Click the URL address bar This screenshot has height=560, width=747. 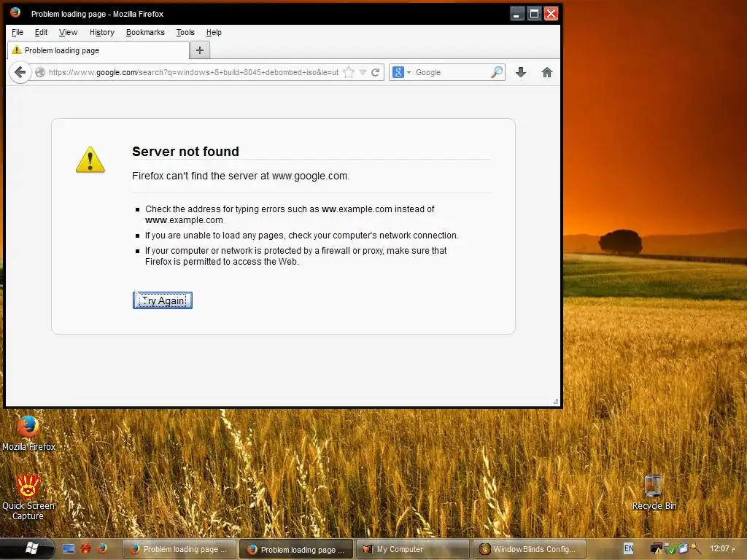pos(193,72)
